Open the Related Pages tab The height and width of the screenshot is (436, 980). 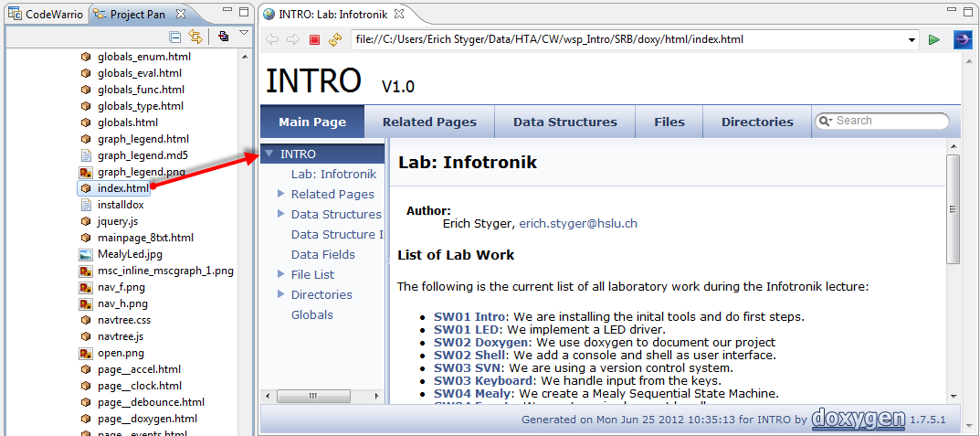[x=429, y=122]
